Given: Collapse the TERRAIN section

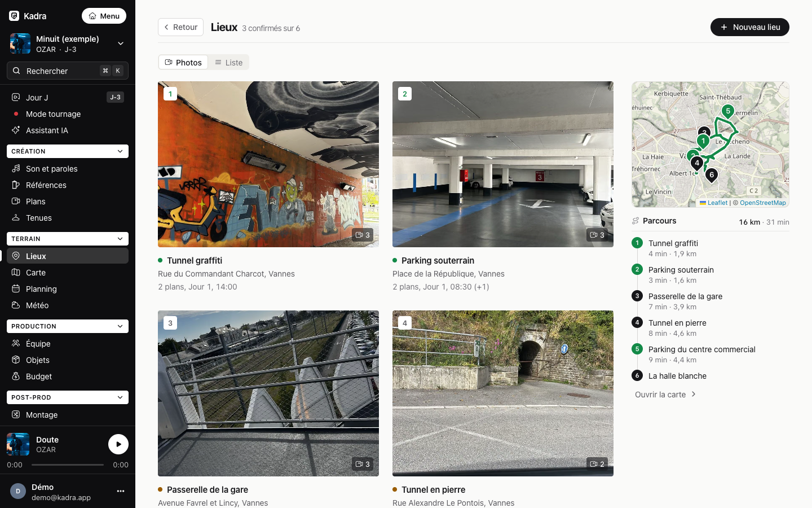Looking at the screenshot, I should pos(68,239).
